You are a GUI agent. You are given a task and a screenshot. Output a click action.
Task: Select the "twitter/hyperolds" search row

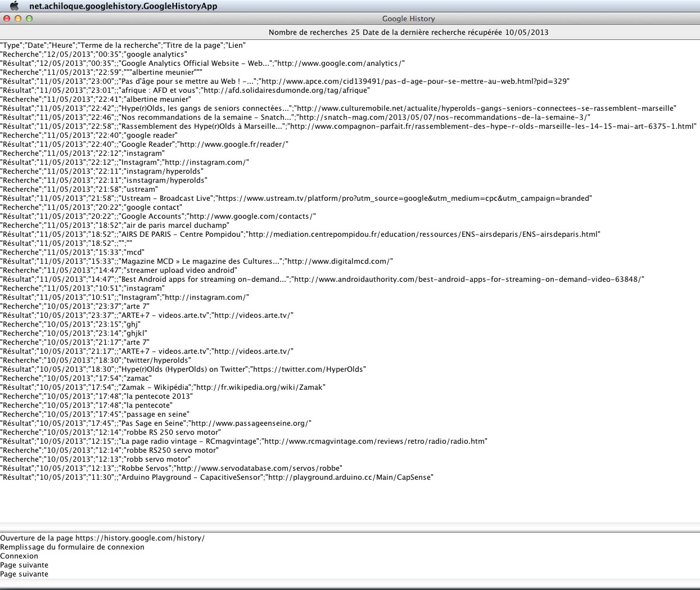pyautogui.click(x=96, y=361)
